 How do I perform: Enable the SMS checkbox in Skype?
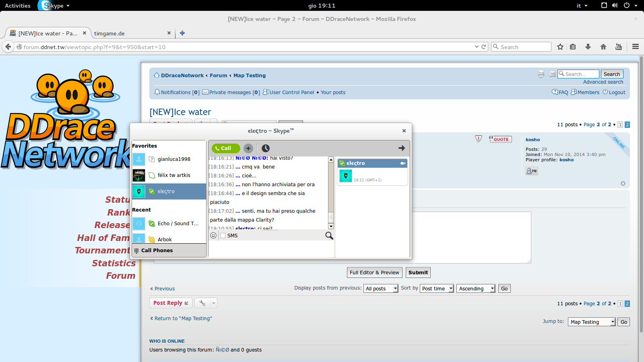click(223, 236)
